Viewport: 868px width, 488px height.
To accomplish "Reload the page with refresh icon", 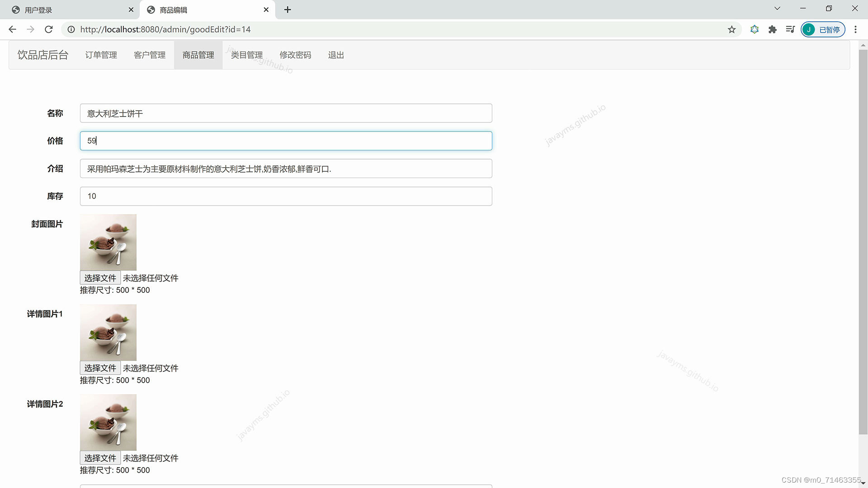I will 49,29.
